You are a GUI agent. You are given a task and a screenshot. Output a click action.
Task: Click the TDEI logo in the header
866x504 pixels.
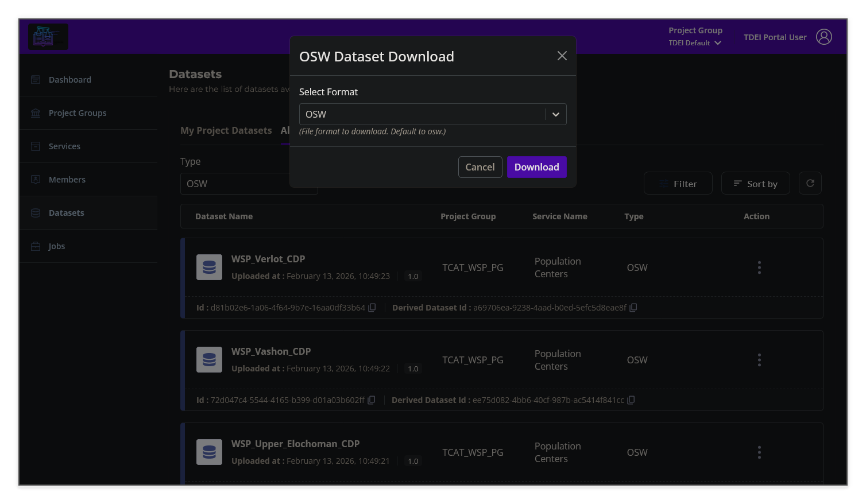[x=48, y=36]
